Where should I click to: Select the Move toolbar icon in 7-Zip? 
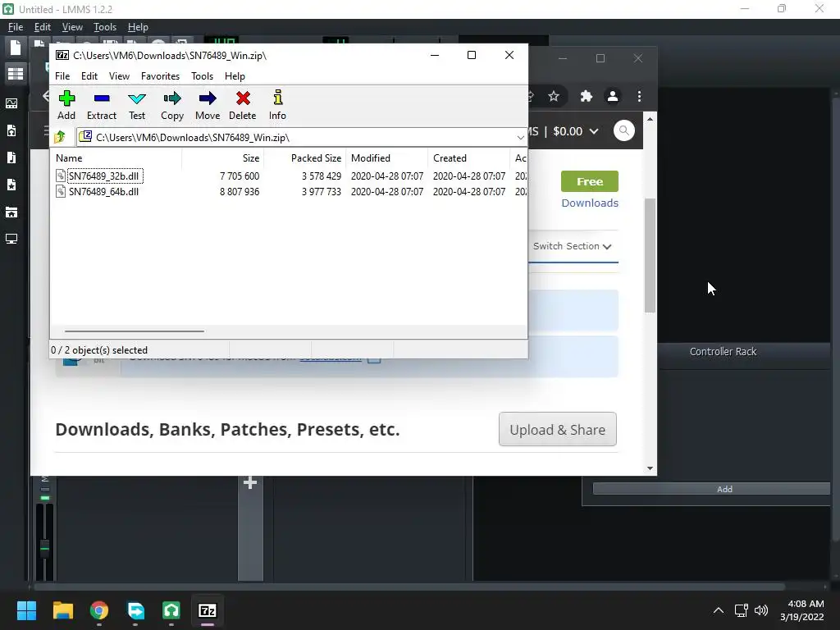coord(208,105)
